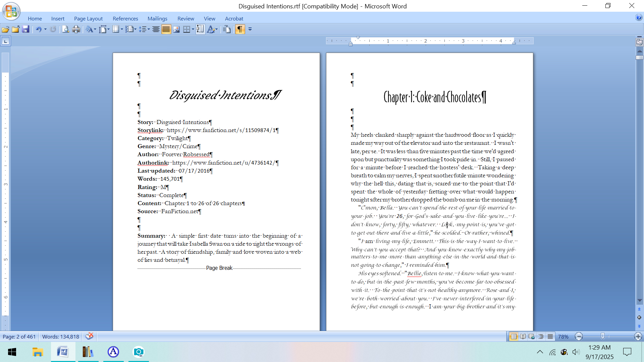Image resolution: width=644 pixels, height=362 pixels.
Task: Expand the numbered list page dropdown arrow
Action: pyautogui.click(x=135, y=29)
